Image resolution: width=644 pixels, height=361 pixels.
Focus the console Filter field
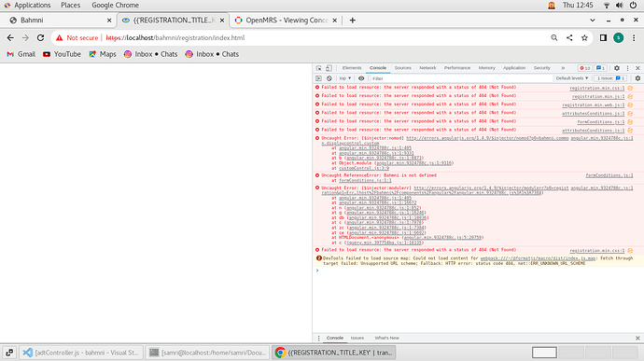460,78
